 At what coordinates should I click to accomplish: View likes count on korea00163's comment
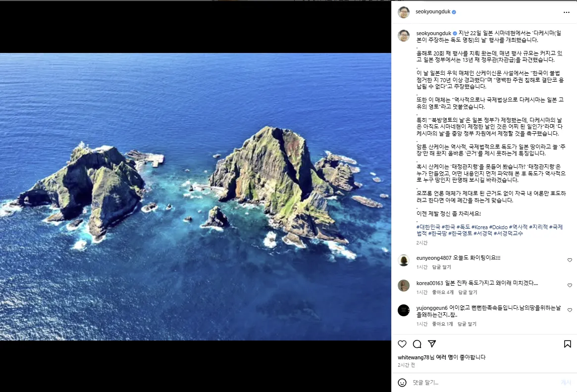pyautogui.click(x=443, y=292)
